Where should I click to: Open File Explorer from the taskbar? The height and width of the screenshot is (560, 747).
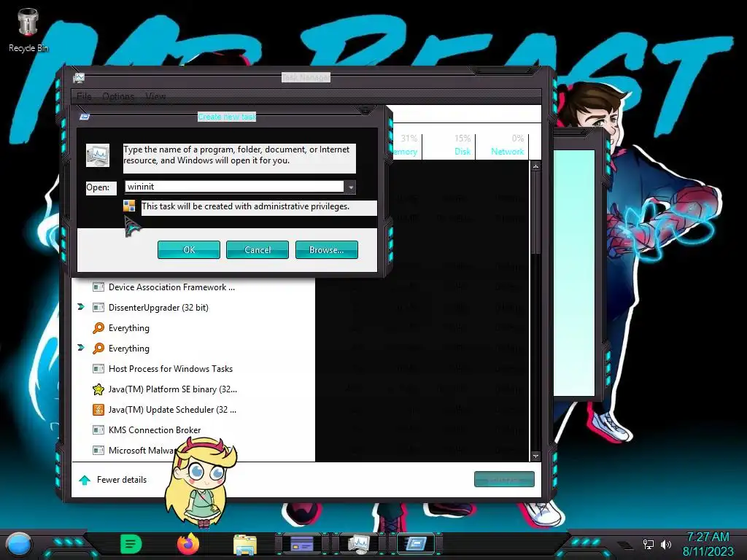coord(245,545)
